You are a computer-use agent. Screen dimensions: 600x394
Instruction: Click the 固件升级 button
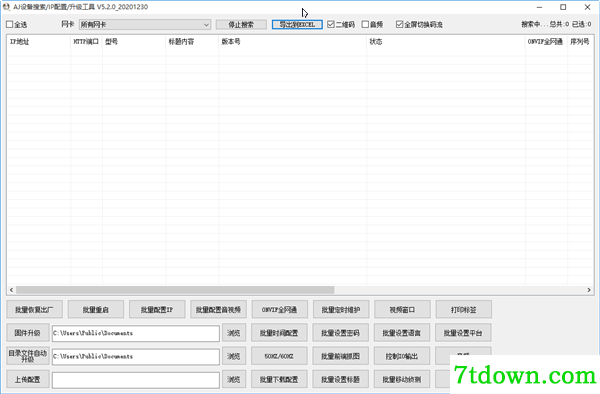(28, 333)
